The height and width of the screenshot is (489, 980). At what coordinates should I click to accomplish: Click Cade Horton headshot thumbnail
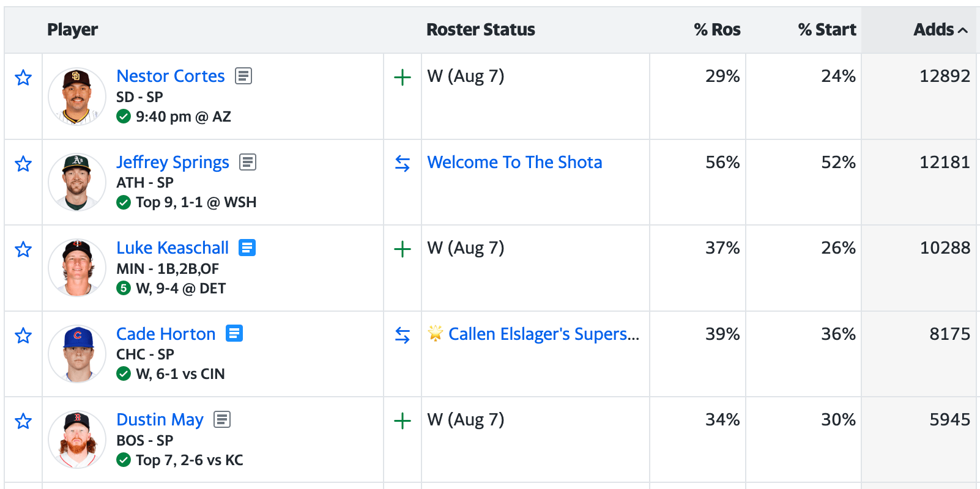click(77, 353)
